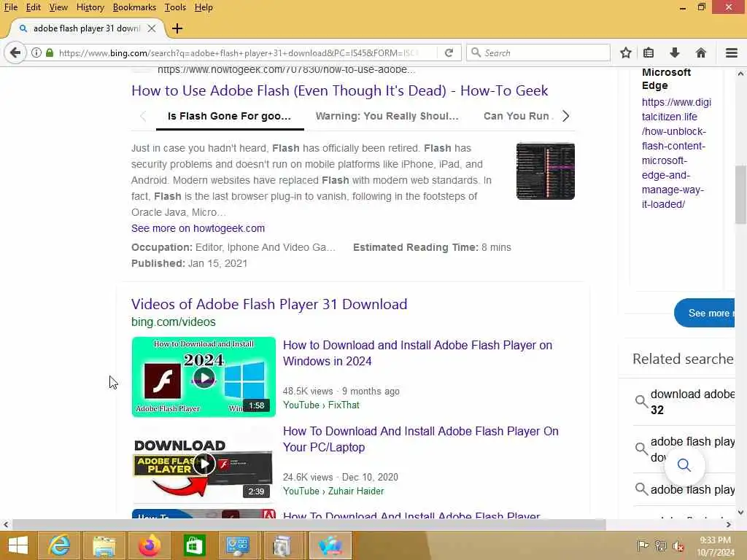
Task: Launch Internet Explorer from the taskbar
Action: coord(59,545)
